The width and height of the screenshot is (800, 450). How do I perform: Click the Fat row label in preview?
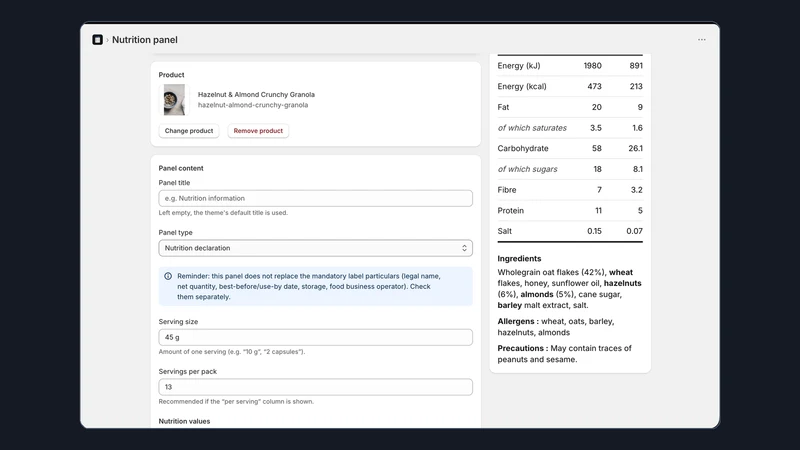503,107
